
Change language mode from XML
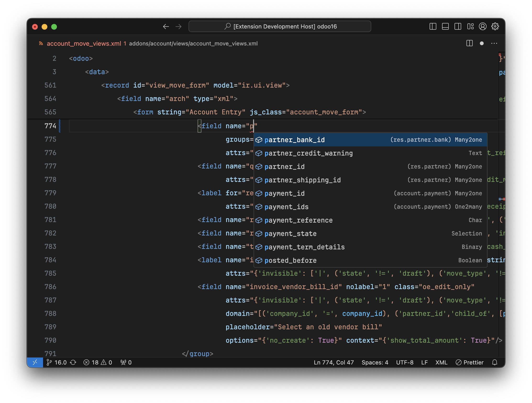point(441,362)
